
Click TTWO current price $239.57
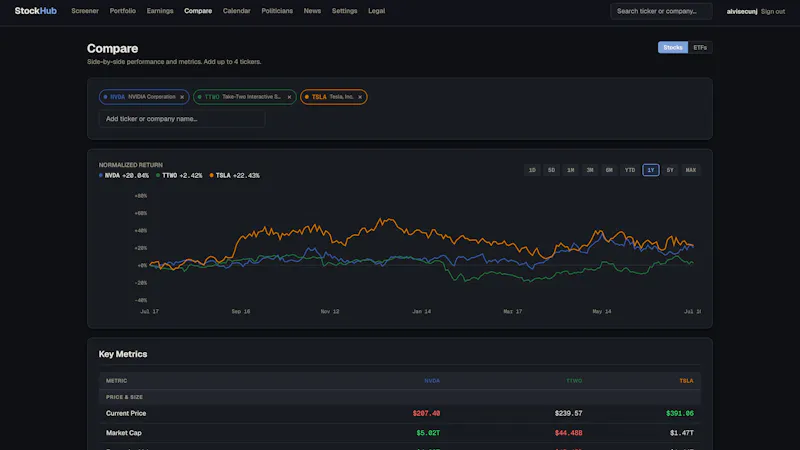pos(568,413)
